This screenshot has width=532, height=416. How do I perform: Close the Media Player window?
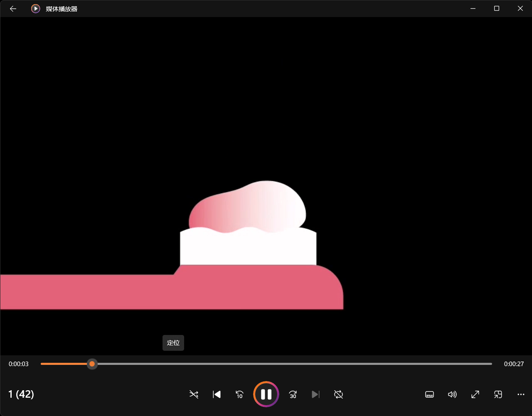pyautogui.click(x=520, y=8)
